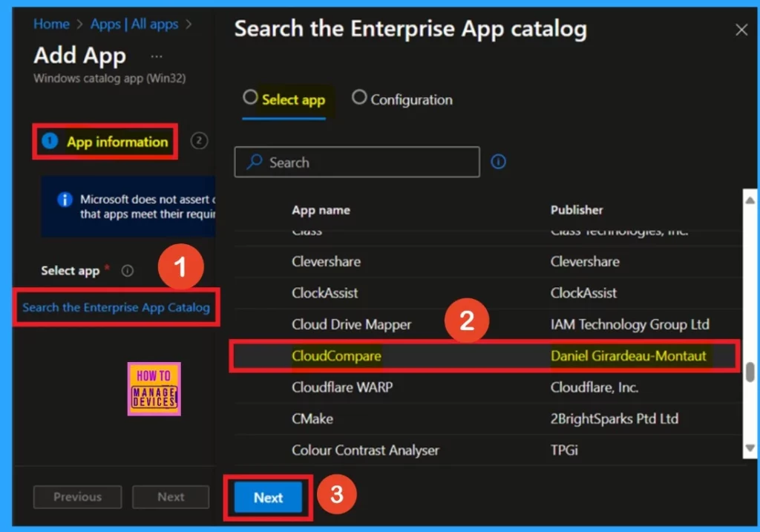Select the ClockAssist app row
Screen dimensions: 760x532
point(488,292)
